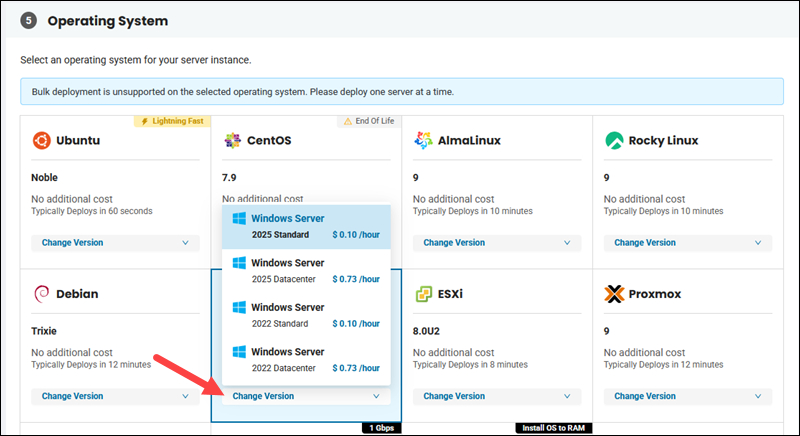
Task: Choose Windows Server 2025 Standard option
Action: point(306,226)
